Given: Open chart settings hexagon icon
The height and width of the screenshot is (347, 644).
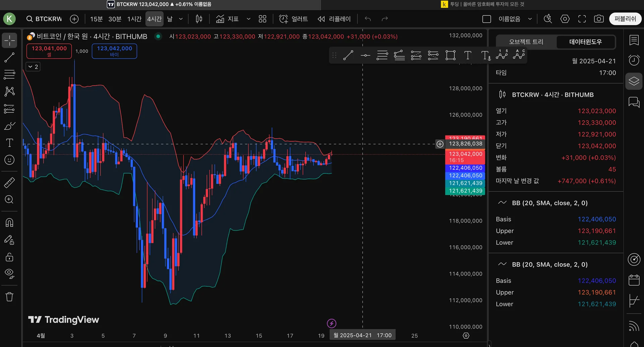Looking at the screenshot, I should [x=565, y=19].
